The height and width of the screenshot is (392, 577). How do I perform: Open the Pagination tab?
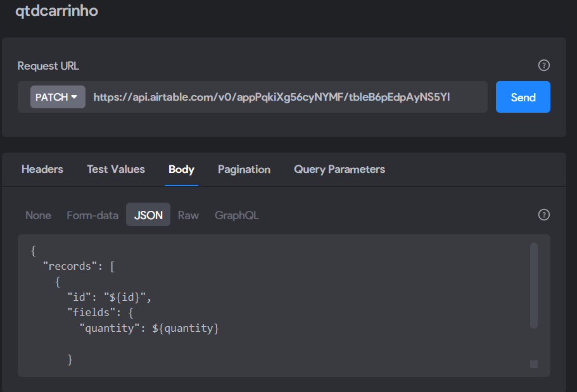click(244, 169)
